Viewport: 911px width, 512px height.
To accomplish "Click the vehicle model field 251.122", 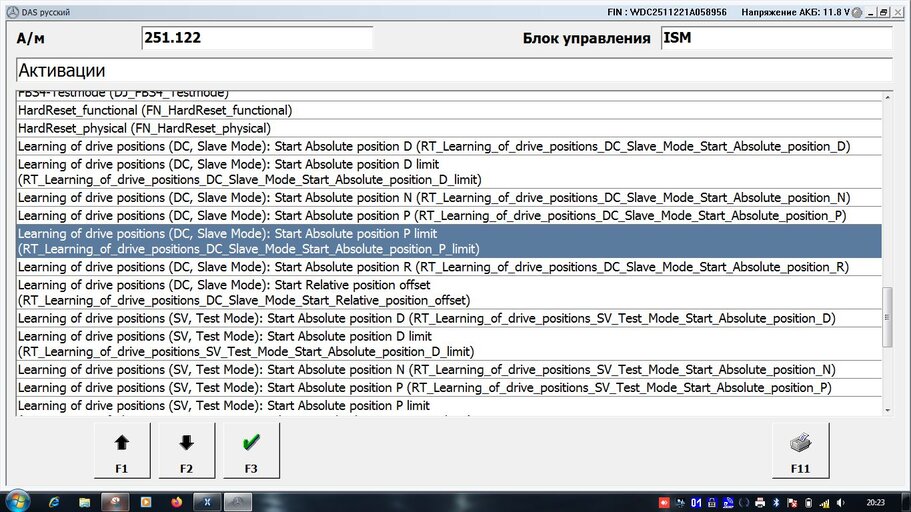I will point(257,38).
